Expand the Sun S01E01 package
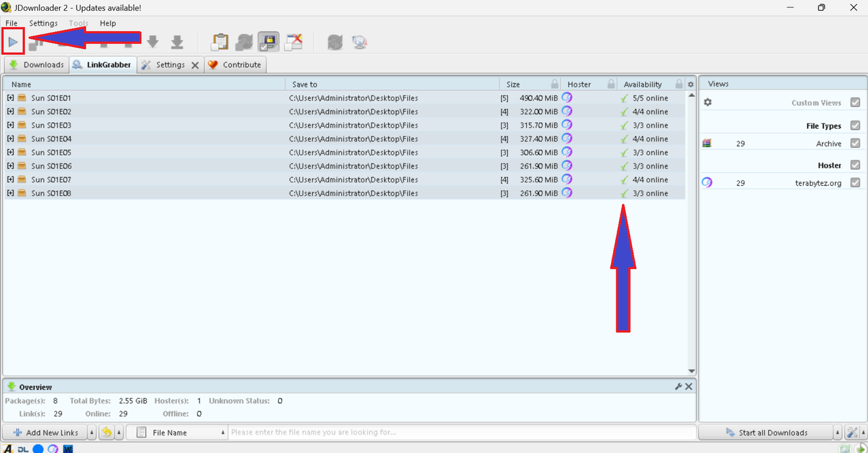The height and width of the screenshot is (453, 868). [11, 98]
